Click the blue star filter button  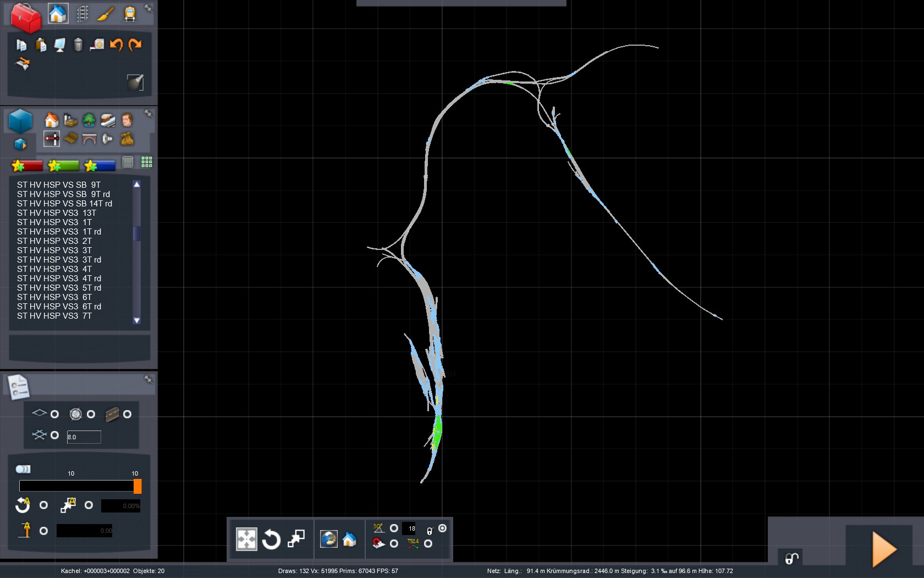click(x=100, y=165)
